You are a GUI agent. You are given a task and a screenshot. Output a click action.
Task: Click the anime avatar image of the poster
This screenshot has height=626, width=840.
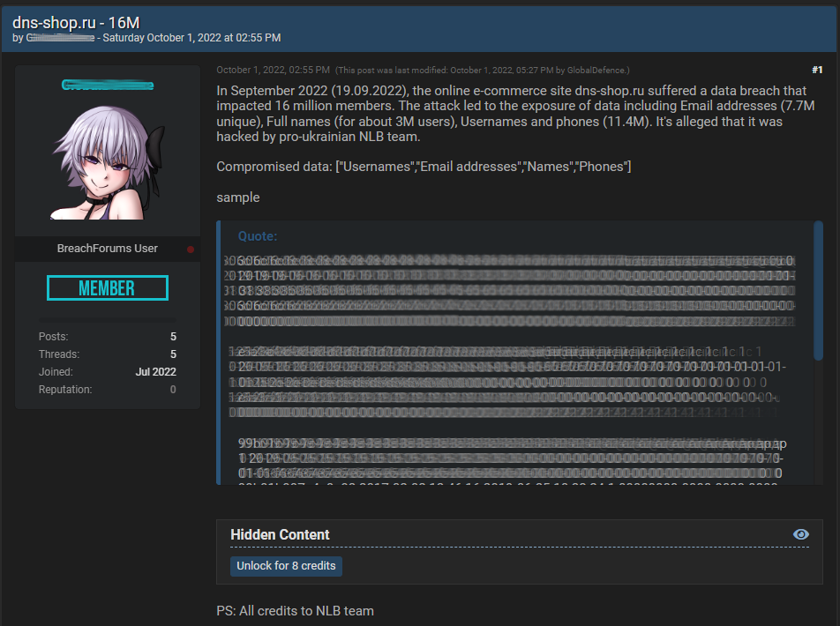point(108,162)
